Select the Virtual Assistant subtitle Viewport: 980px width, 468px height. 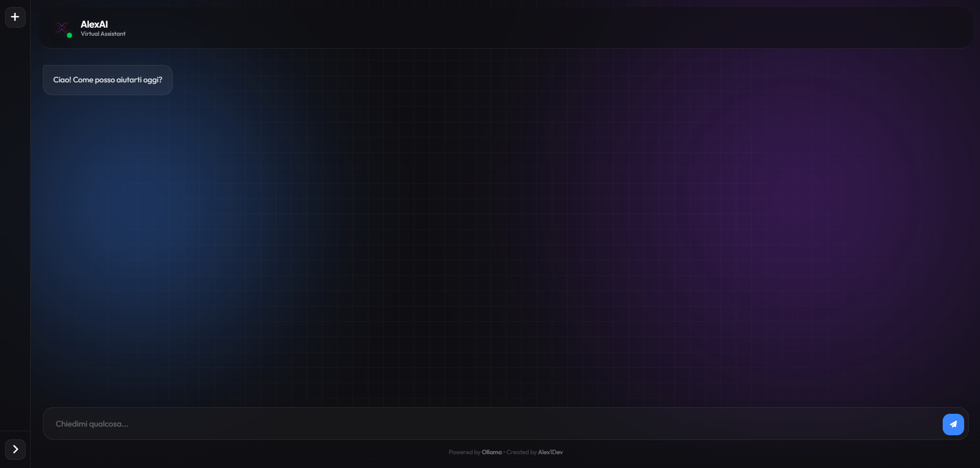(x=103, y=34)
